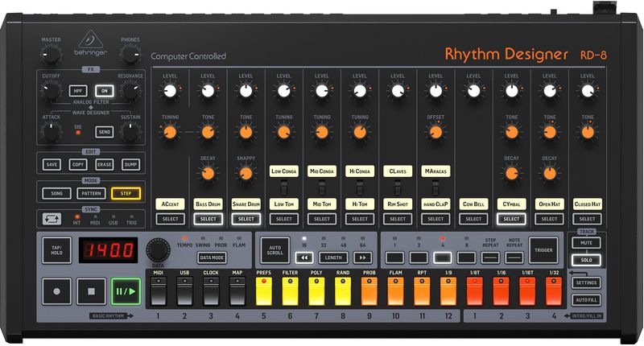This screenshot has height=346, width=644.
Task: Toggle the Wave Designer SEND button
Action: 105,132
